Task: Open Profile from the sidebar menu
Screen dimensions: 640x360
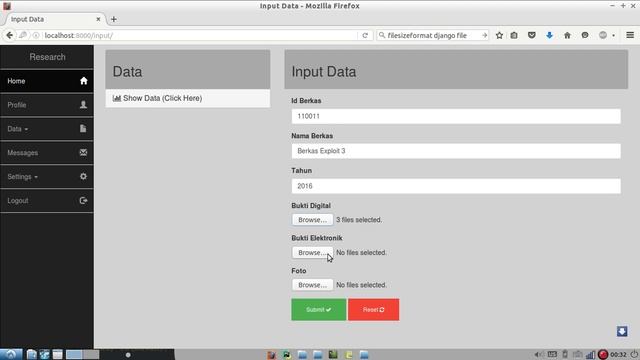Action: (47, 105)
